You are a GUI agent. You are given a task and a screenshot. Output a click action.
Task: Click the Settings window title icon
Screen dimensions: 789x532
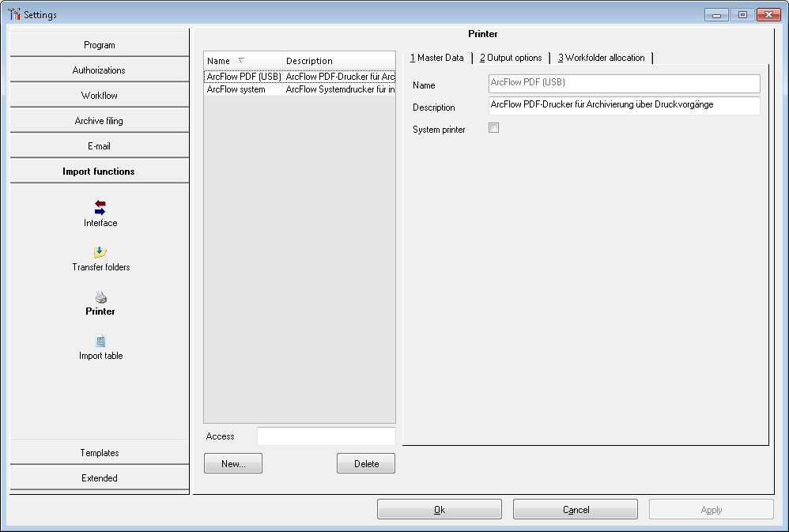13,14
